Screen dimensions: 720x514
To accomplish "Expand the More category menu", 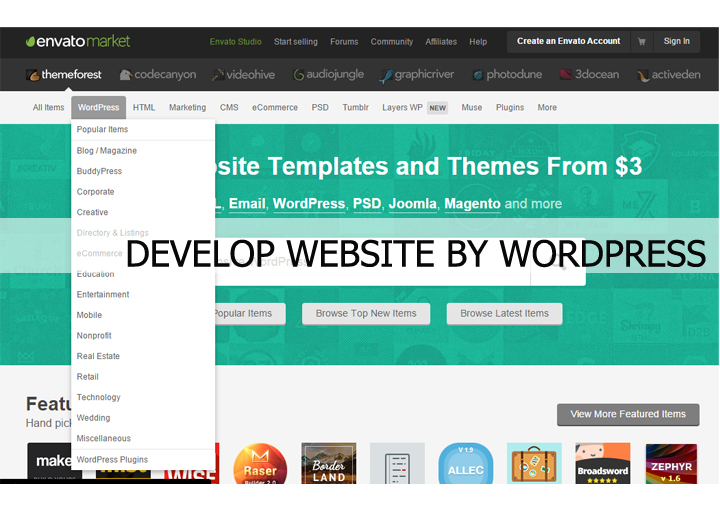I will coord(547,107).
